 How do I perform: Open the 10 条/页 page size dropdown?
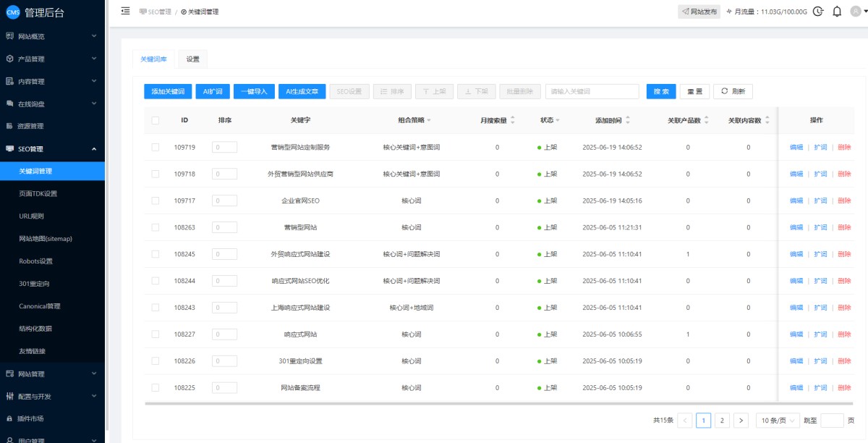point(778,421)
